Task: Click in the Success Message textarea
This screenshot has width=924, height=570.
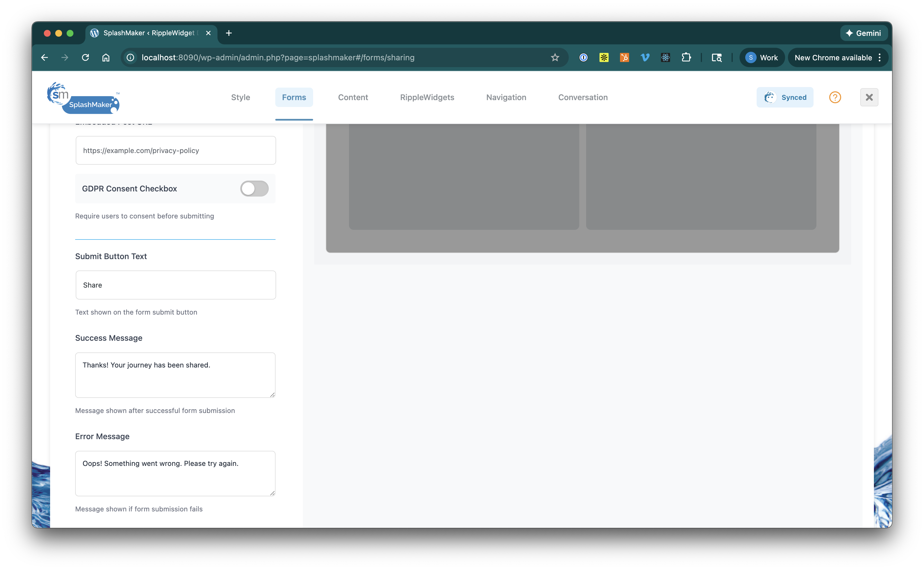Action: click(x=175, y=375)
